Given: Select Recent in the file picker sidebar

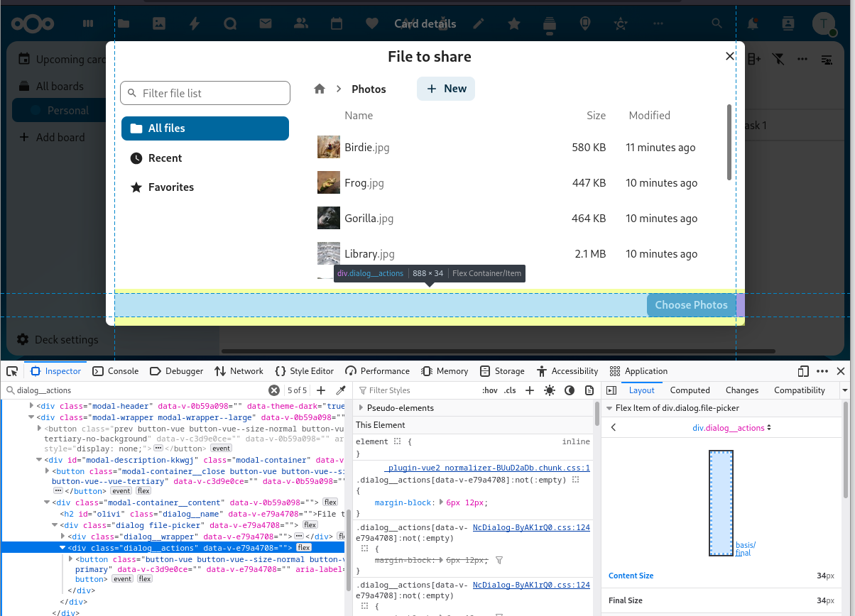Looking at the screenshot, I should 165,158.
